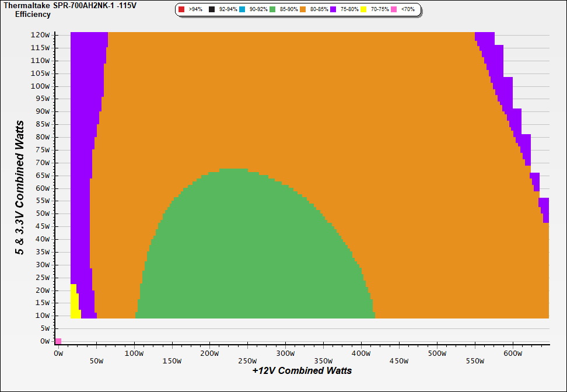Click the 600W label on horizontal axis

pyautogui.click(x=512, y=353)
